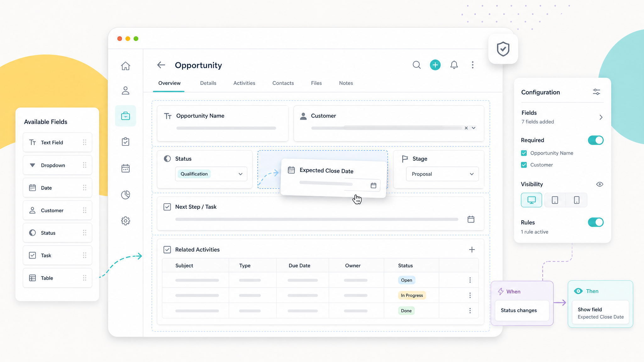Go back with the left arrow
Viewport: 644px width, 362px height.
[x=161, y=65]
